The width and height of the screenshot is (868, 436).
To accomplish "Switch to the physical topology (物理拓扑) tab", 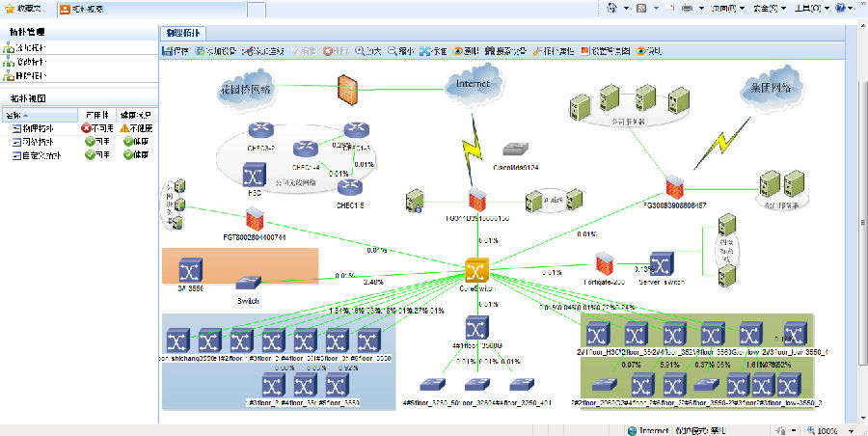I will (182, 33).
